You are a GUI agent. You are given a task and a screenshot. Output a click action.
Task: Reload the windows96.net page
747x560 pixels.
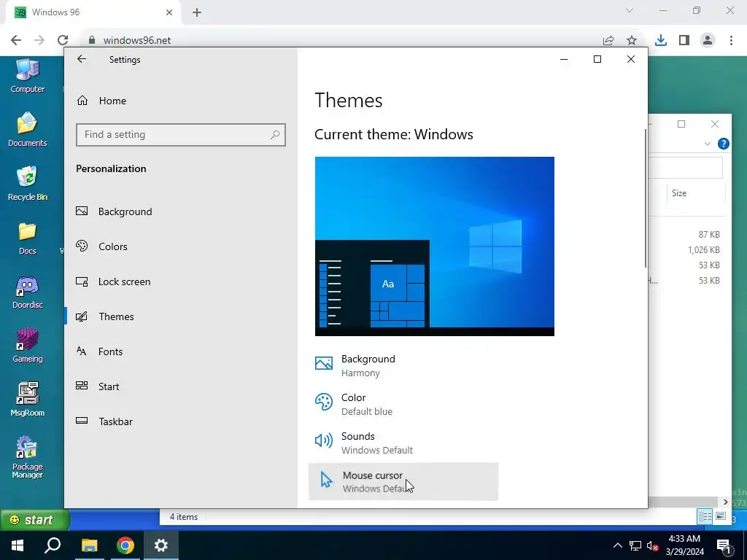[63, 41]
